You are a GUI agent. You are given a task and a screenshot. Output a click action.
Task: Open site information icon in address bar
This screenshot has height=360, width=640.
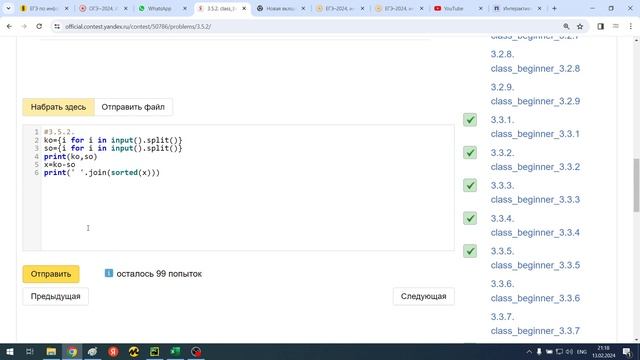click(x=57, y=27)
